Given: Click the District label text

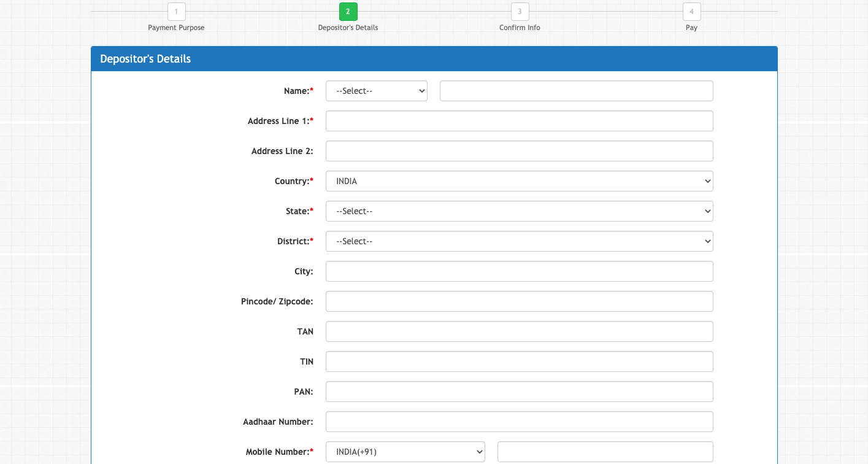Looking at the screenshot, I should 295,241.
